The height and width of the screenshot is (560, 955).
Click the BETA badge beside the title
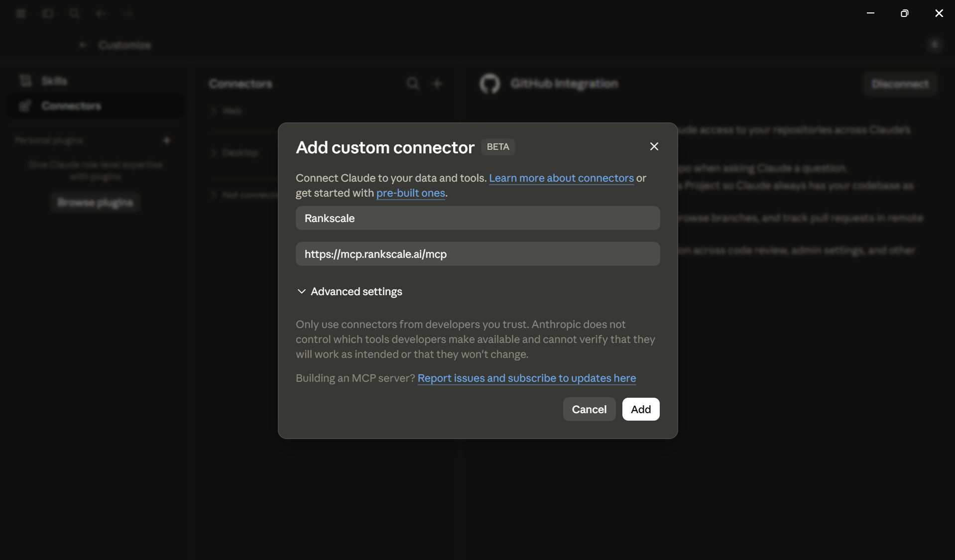click(498, 147)
